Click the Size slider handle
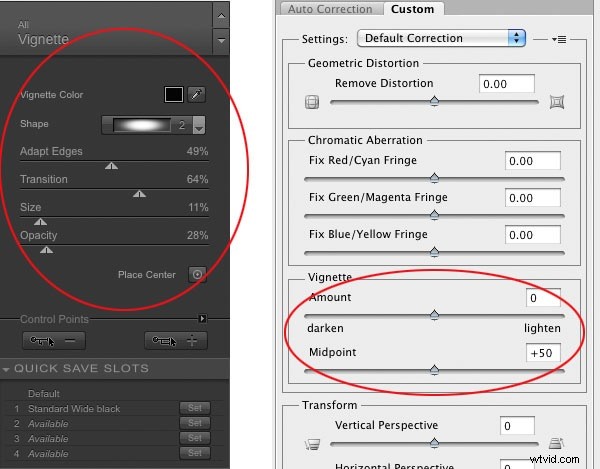Image resolution: width=600 pixels, height=469 pixels. 40,222
